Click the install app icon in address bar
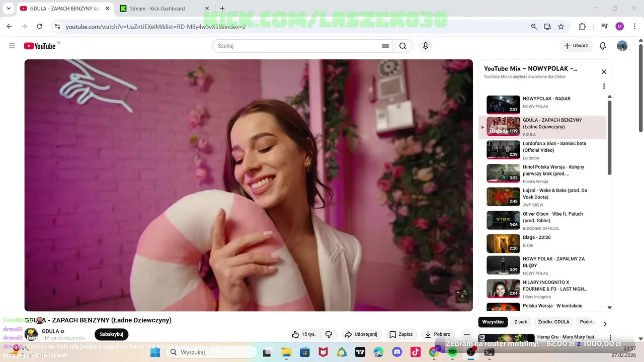The image size is (644, 362). 547,26
